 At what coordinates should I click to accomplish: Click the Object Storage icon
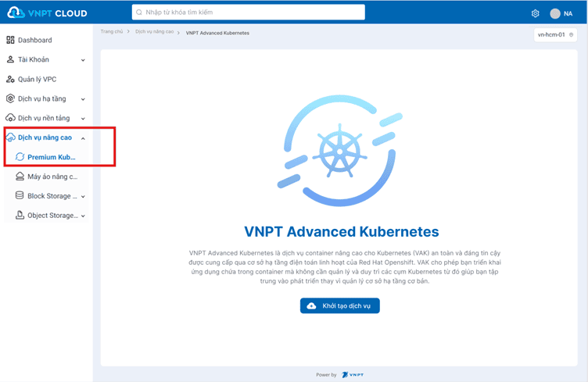pyautogui.click(x=20, y=216)
